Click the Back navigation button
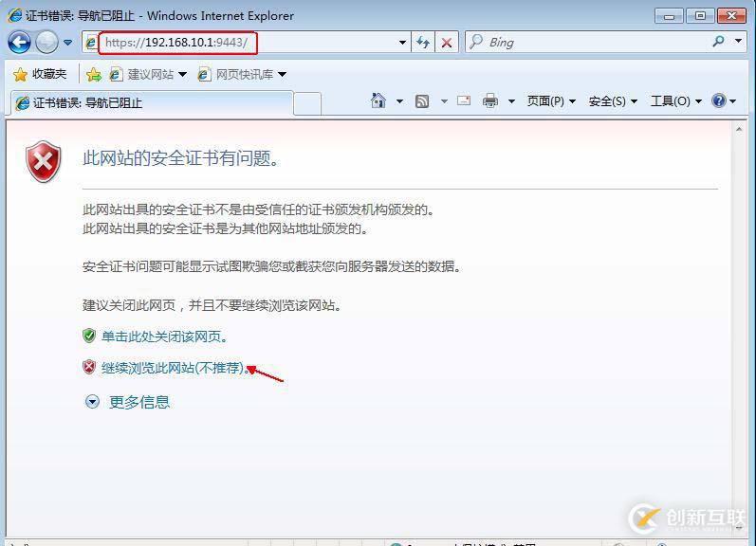Image resolution: width=756 pixels, height=546 pixels. click(x=20, y=43)
